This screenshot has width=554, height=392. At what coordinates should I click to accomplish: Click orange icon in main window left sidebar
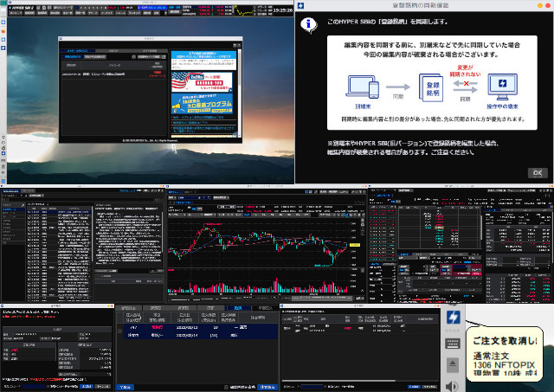point(3,31)
